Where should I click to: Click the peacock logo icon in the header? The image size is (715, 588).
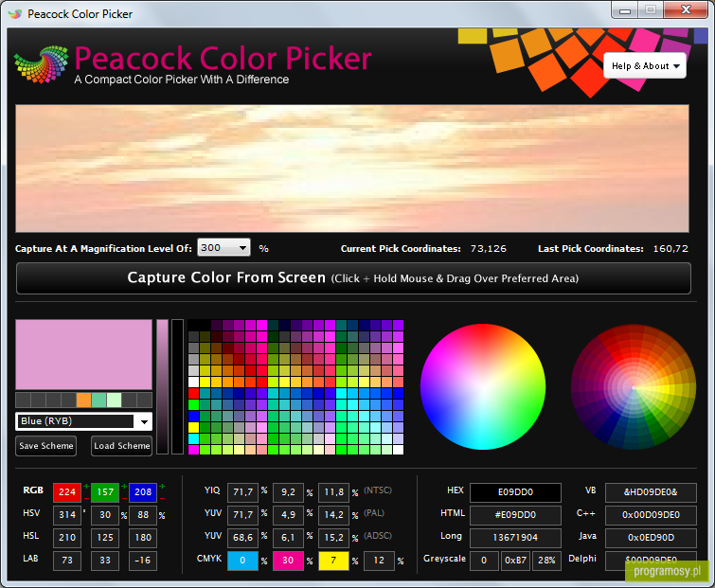click(42, 64)
